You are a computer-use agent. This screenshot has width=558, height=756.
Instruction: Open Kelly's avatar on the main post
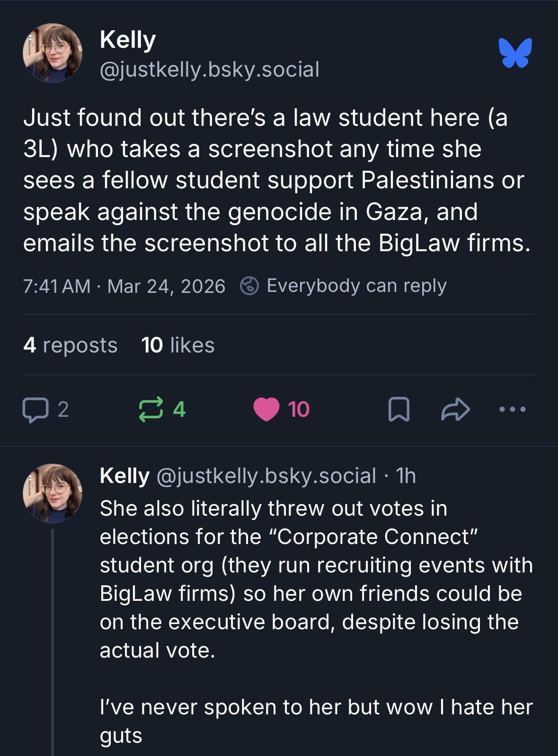point(53,53)
